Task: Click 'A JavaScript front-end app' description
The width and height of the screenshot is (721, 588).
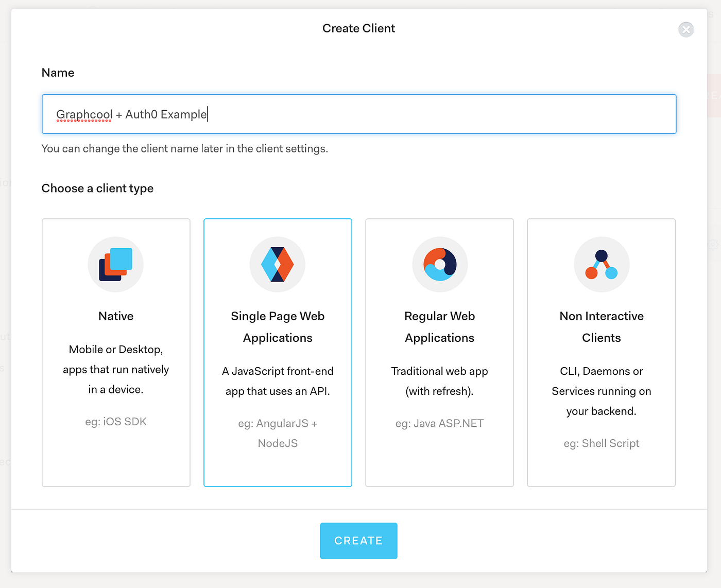Action: 278,381
